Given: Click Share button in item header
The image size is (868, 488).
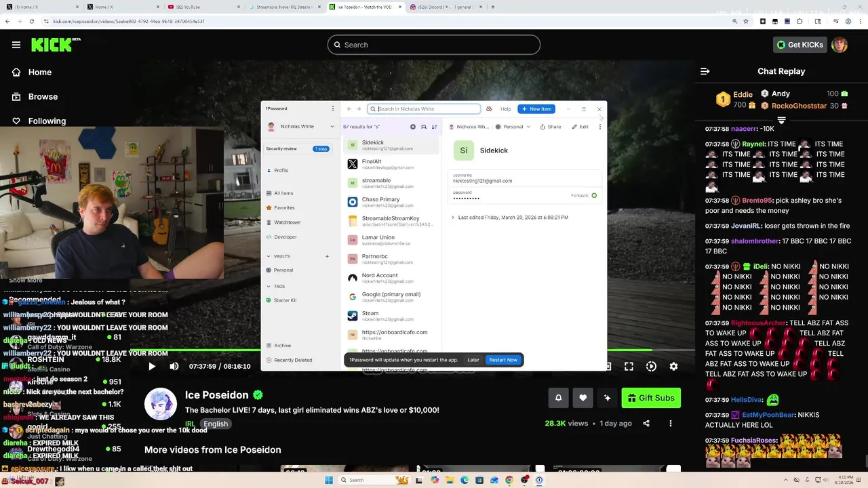Looking at the screenshot, I should click(x=551, y=127).
